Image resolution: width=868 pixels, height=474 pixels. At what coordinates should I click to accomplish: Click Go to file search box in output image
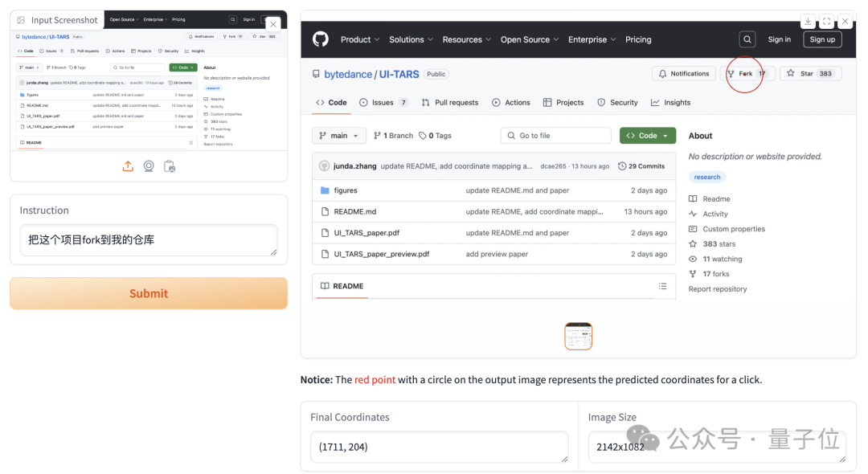[556, 136]
